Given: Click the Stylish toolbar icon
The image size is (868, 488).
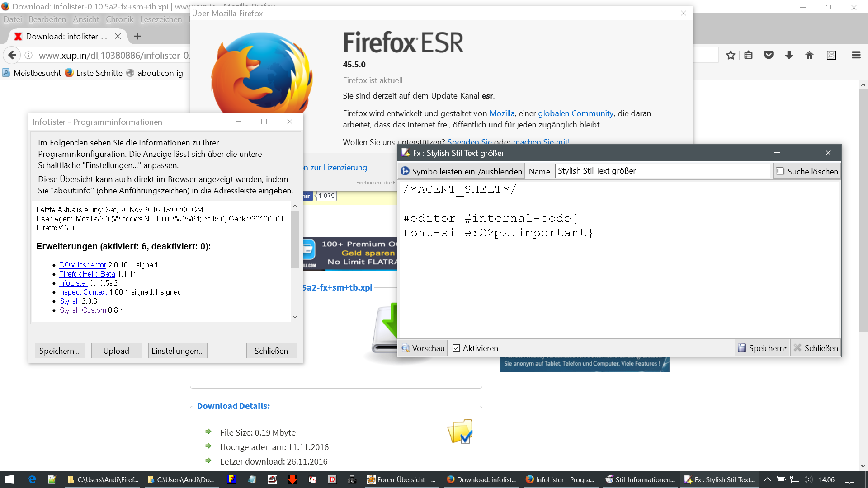Looking at the screenshot, I should tap(831, 55).
